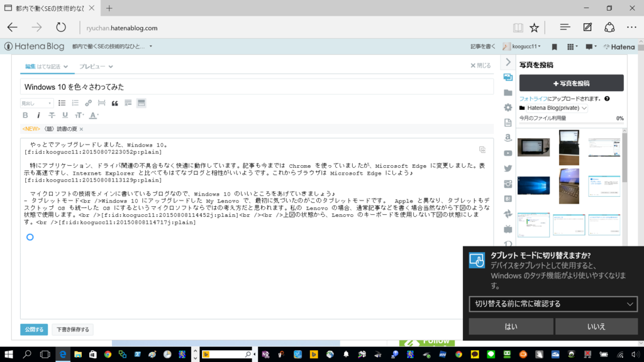Toggle italic formatting
The width and height of the screenshot is (644, 362).
pos(38,115)
